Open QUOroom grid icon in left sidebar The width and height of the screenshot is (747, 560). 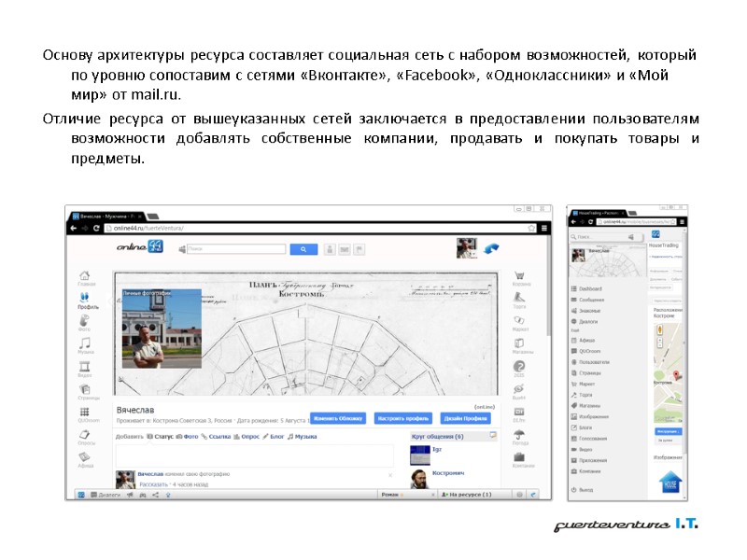(84, 412)
